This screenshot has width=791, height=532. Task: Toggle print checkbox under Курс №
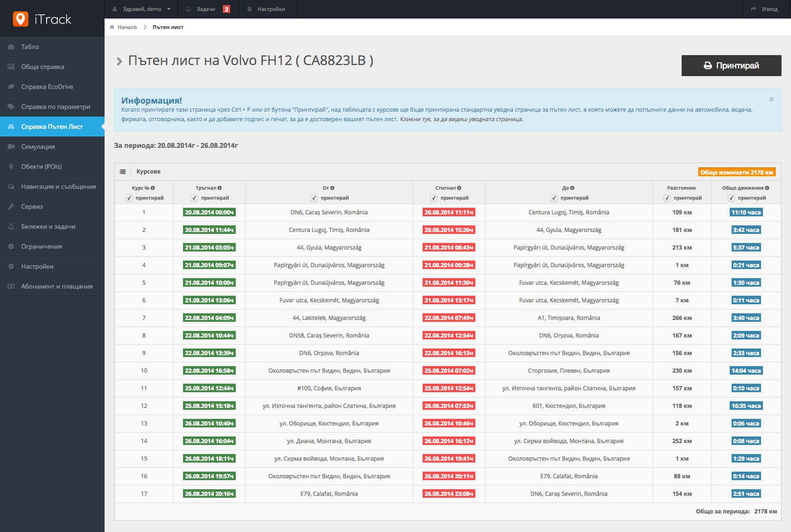click(x=129, y=198)
